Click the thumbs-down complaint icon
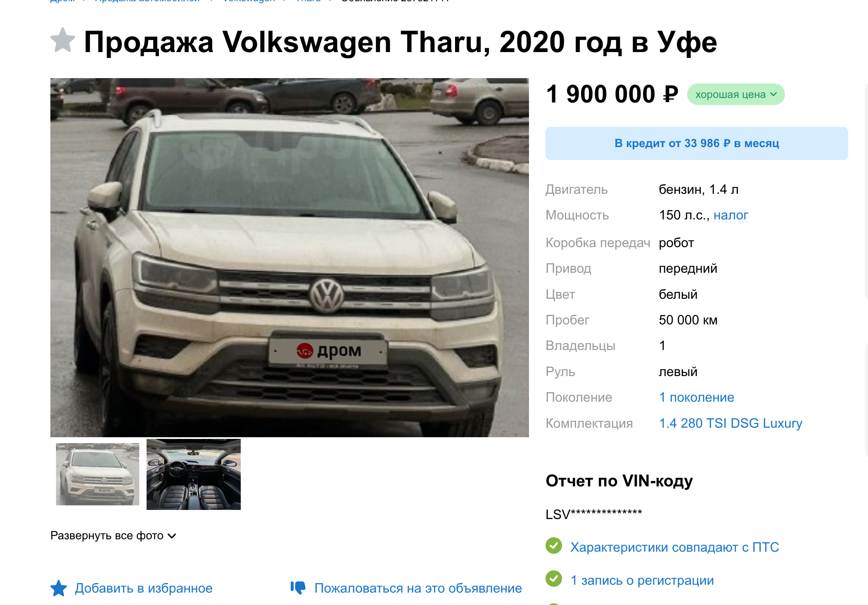Screen dimensions: 868x605 [x=298, y=588]
